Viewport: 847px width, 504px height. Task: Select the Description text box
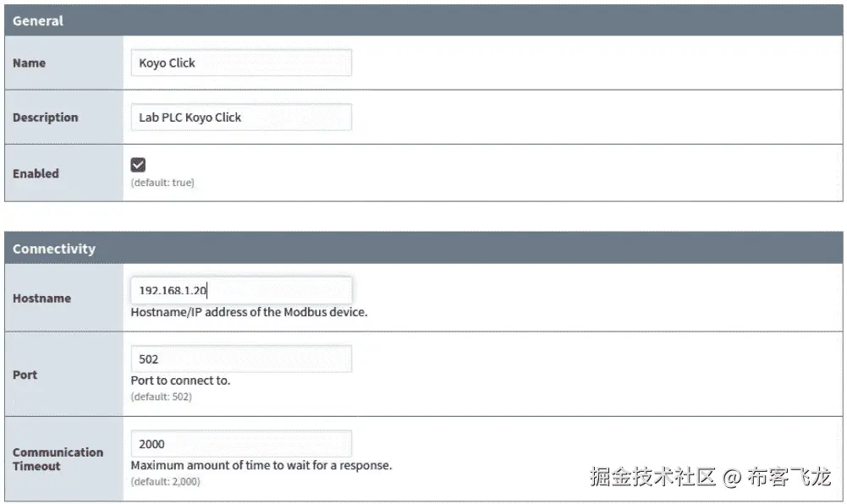pyautogui.click(x=241, y=117)
